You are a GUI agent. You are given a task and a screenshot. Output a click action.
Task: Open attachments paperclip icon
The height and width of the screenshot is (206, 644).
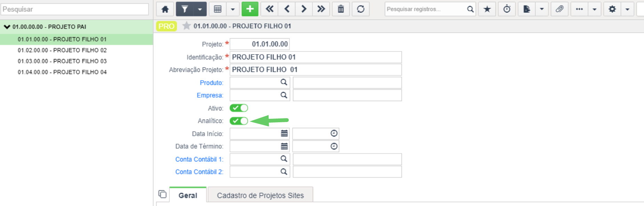[x=559, y=9]
